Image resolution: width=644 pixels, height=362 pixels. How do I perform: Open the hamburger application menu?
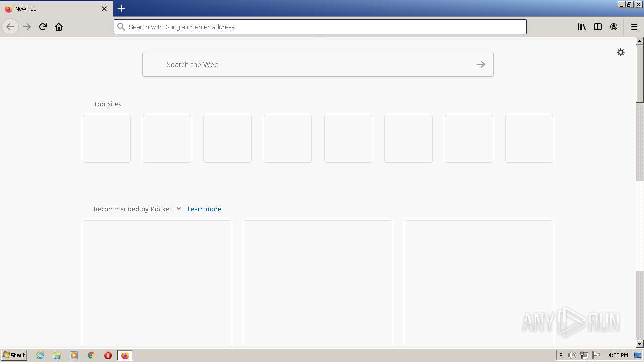(x=634, y=27)
